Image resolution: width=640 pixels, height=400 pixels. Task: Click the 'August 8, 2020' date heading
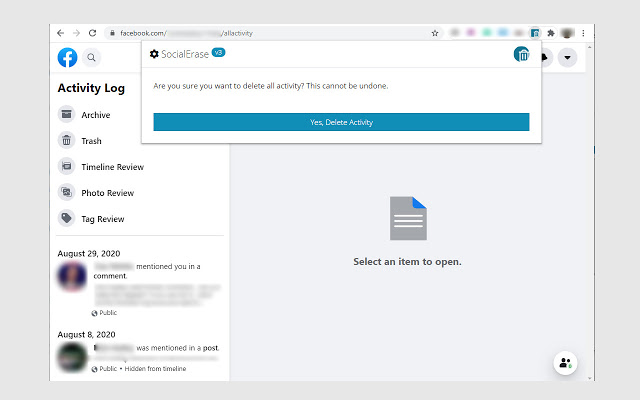(x=86, y=335)
